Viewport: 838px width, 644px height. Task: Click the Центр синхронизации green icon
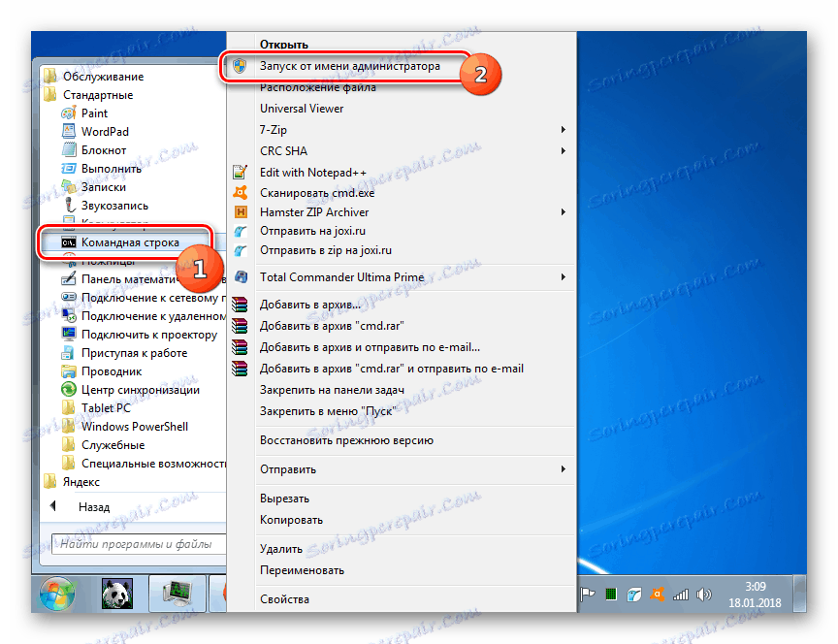click(69, 390)
